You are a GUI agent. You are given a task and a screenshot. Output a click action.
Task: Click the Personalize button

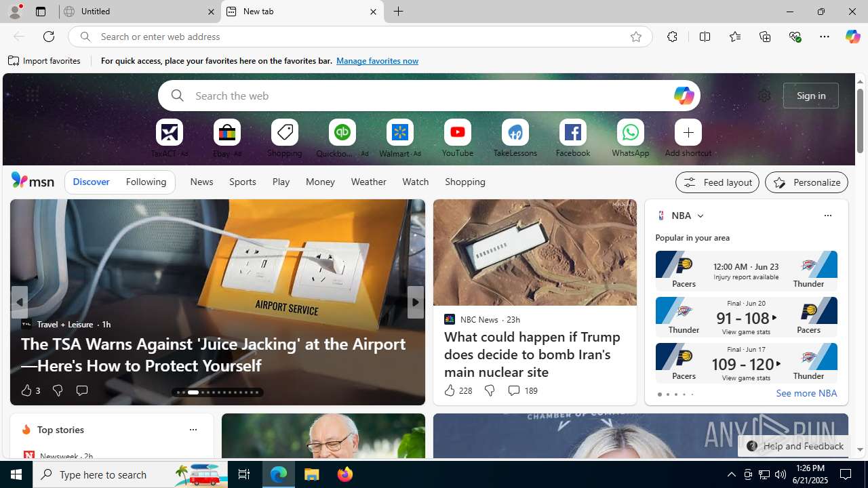tap(806, 182)
